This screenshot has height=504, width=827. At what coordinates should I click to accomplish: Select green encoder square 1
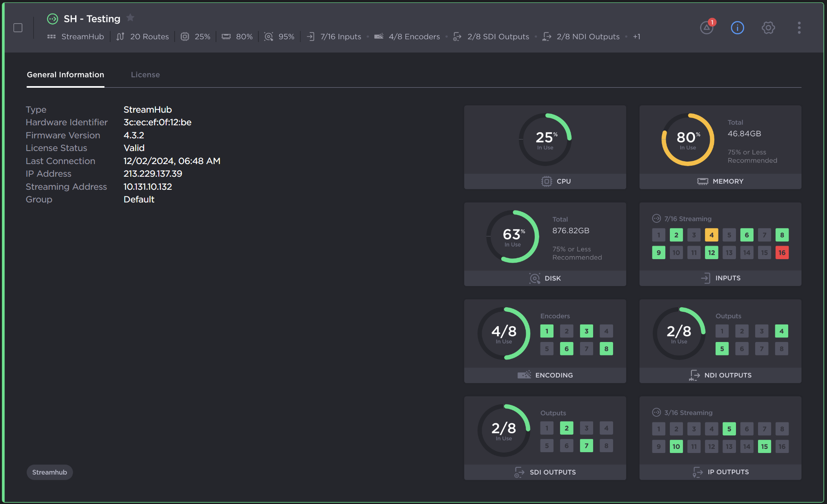coord(547,331)
